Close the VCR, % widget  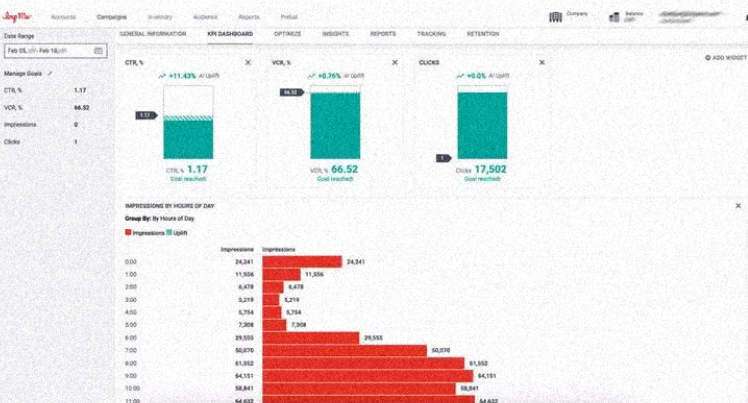(x=392, y=62)
